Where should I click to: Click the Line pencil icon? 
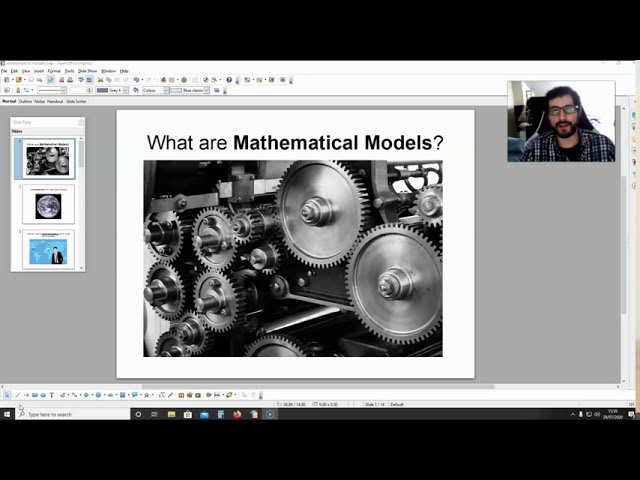coord(18,90)
